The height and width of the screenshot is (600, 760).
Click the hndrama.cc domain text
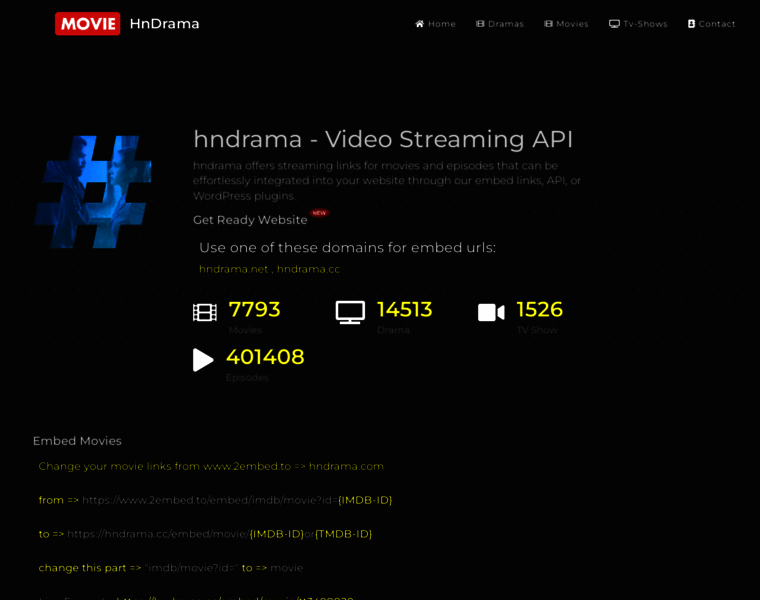point(308,269)
